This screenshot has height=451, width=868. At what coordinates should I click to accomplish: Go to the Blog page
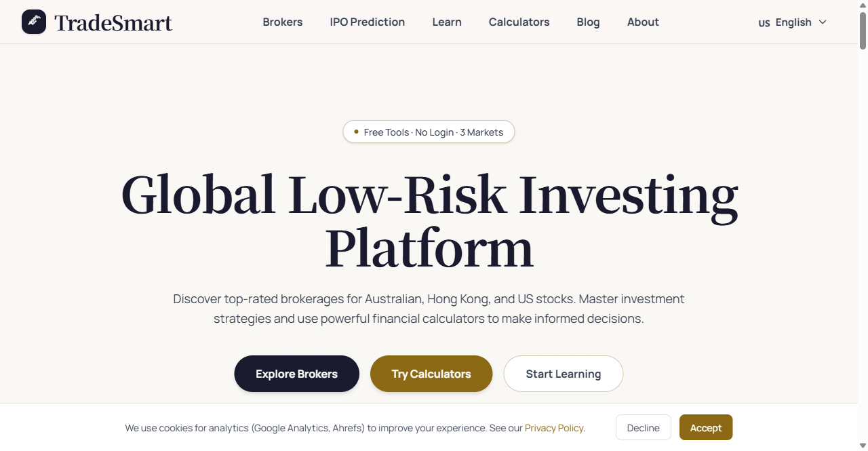(588, 22)
